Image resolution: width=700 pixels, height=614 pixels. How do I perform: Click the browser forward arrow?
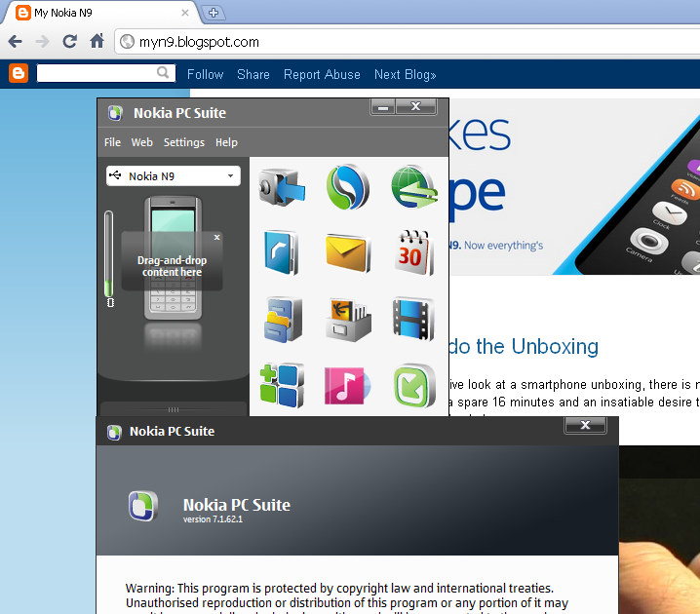tap(43, 42)
